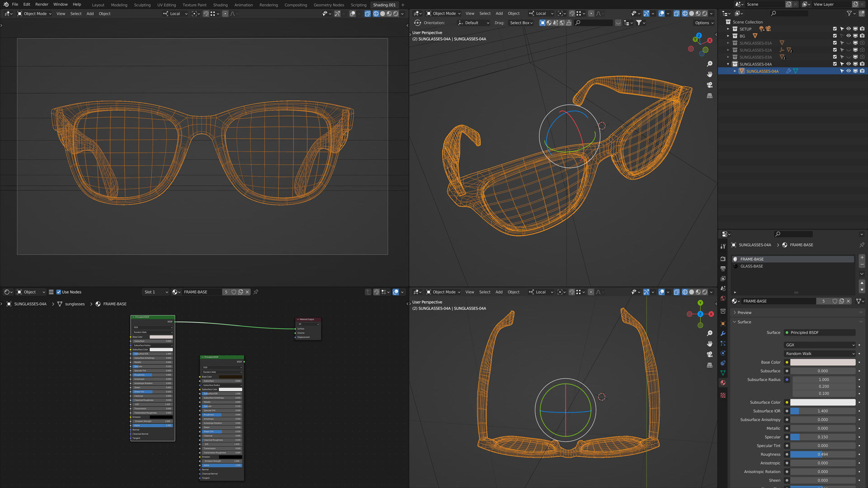Click sunglasses breadcrumb in node editor
Screen dimensions: 868x488
coord(75,304)
